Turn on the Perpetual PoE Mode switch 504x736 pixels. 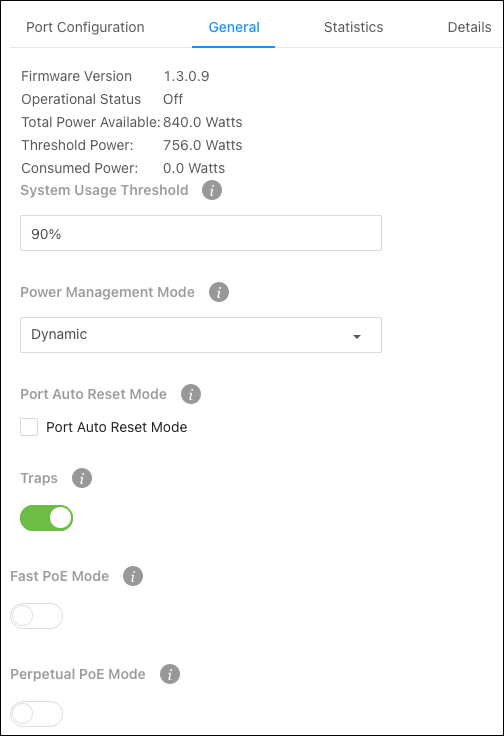coord(37,714)
